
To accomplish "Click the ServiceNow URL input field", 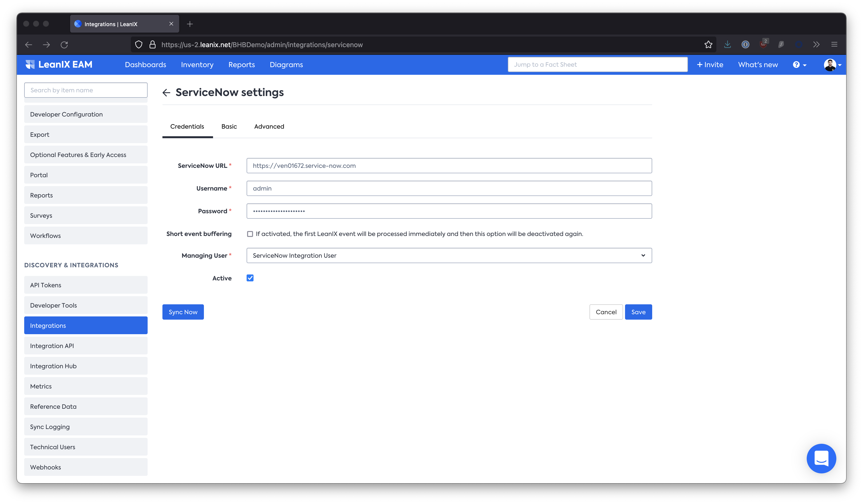I will [x=449, y=166].
